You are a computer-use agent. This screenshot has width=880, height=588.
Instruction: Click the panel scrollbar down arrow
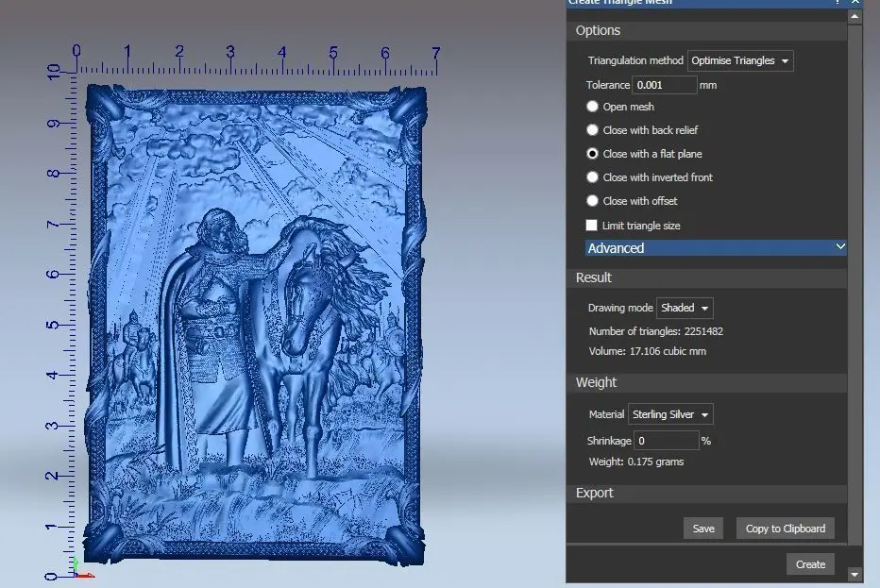tap(855, 575)
